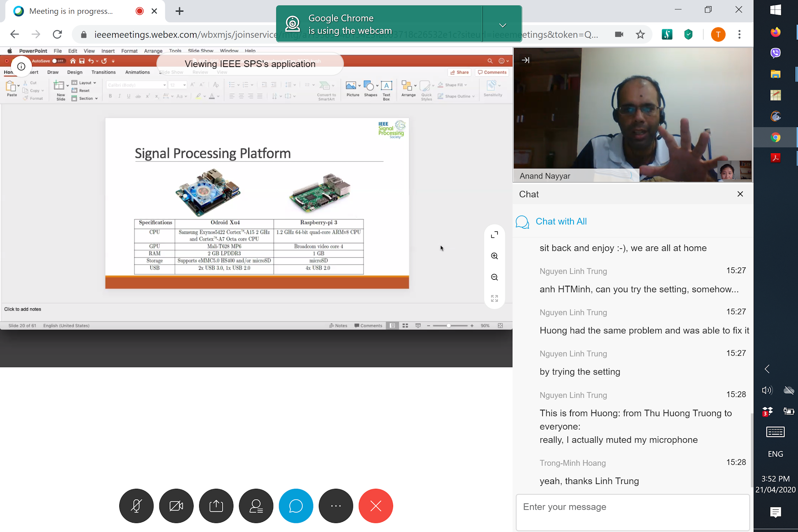The width and height of the screenshot is (798, 532).
Task: Expand the Chrome webcam notification chevron
Action: [502, 25]
